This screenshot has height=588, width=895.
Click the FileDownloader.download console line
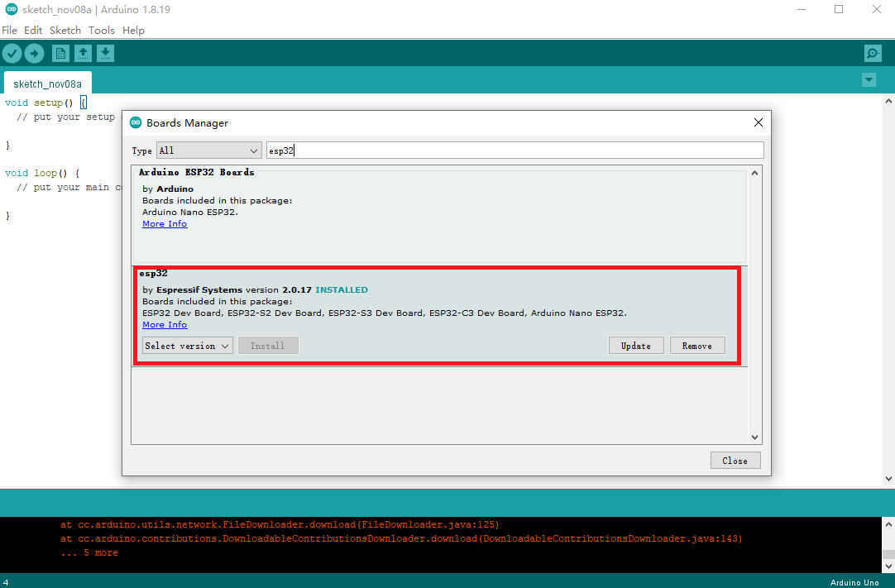point(280,524)
